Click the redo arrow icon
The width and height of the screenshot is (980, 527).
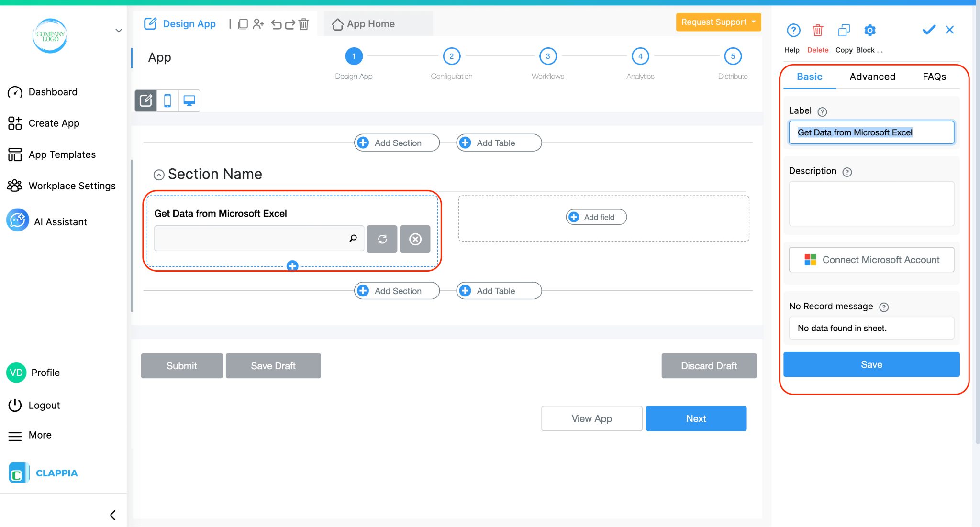290,24
